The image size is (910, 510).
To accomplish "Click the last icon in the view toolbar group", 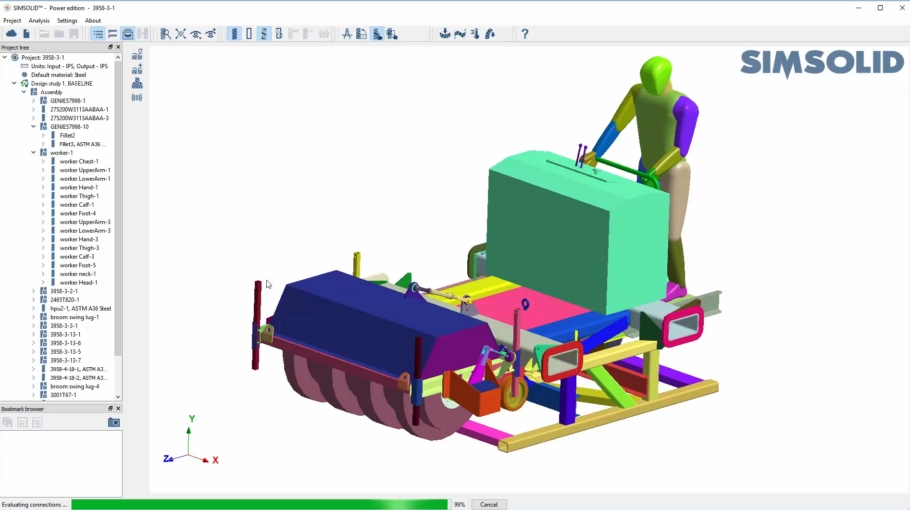I will click(392, 34).
